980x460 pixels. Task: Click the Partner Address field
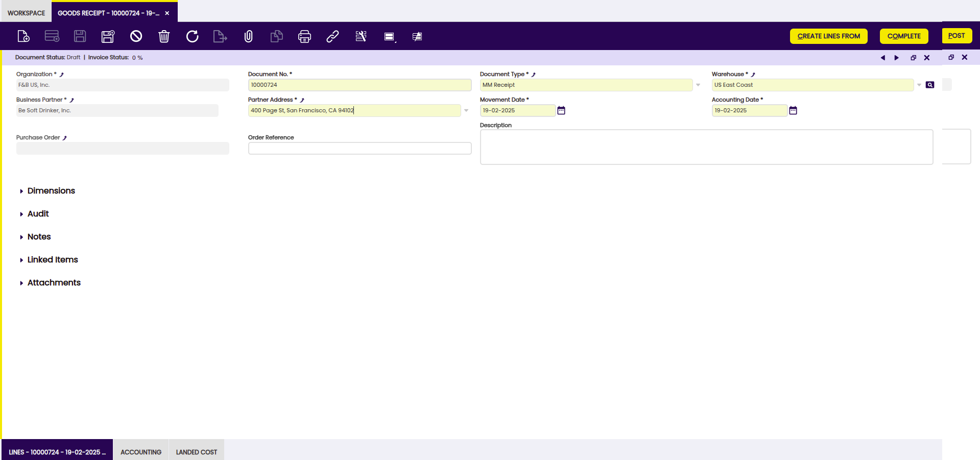pos(354,110)
